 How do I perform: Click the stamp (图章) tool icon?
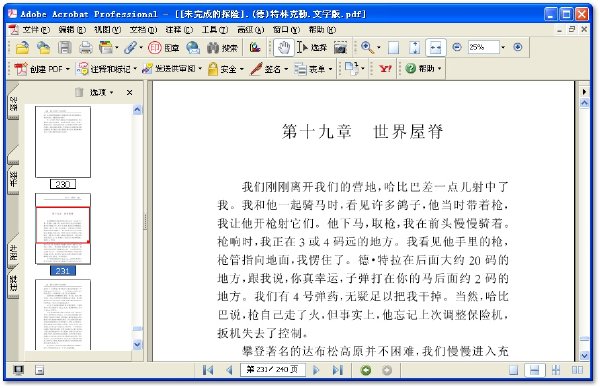click(164, 47)
